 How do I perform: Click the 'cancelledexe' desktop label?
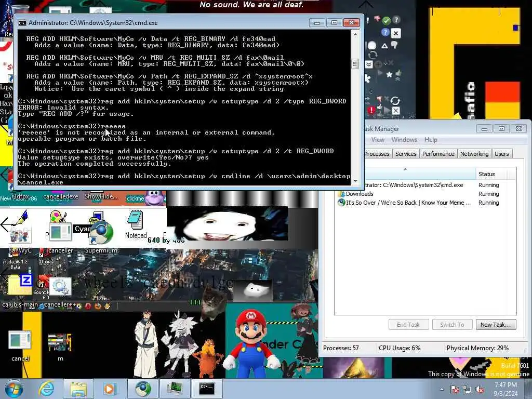tap(61, 196)
